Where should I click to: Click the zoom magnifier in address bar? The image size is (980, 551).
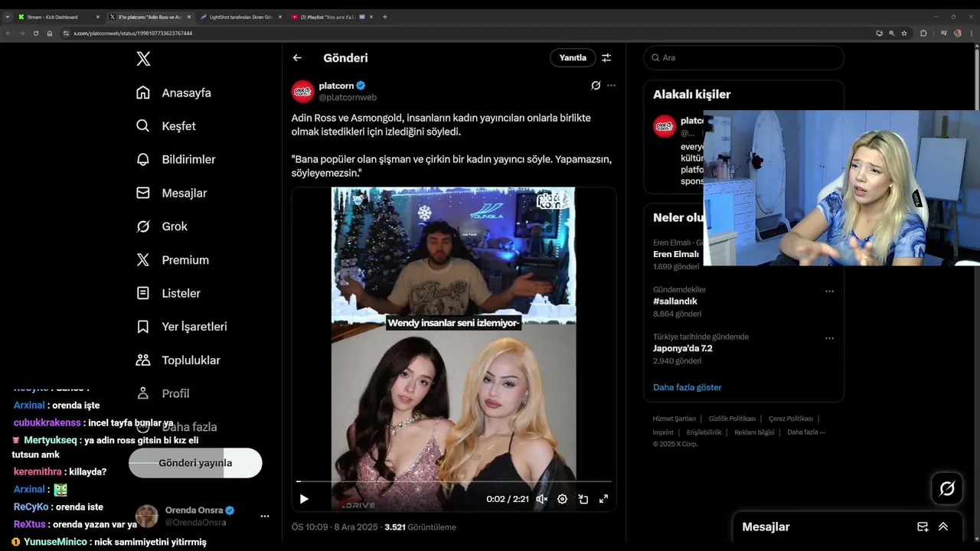click(892, 33)
